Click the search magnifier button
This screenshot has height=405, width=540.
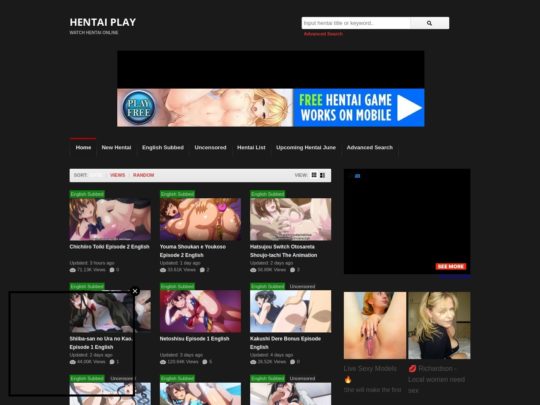429,23
